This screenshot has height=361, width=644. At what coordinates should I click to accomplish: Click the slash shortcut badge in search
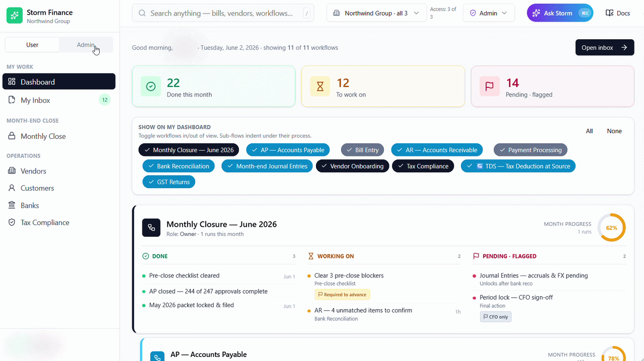306,14
